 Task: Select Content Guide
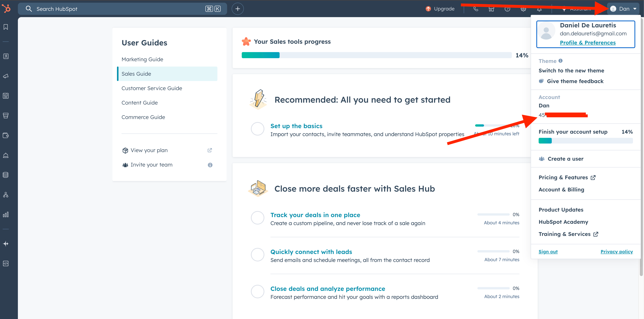[139, 103]
